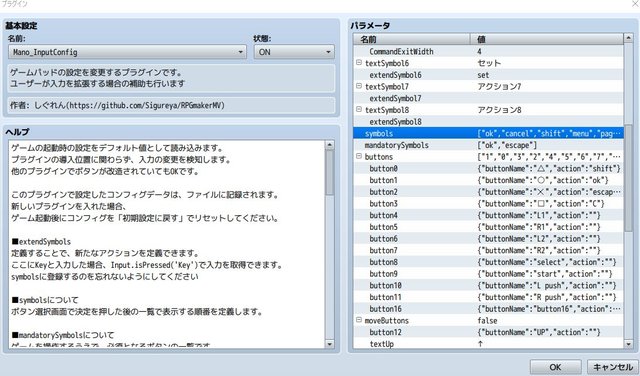This screenshot has height=376, width=640.
Task: Collapse the textSymbol8 tree node
Action: click(359, 109)
